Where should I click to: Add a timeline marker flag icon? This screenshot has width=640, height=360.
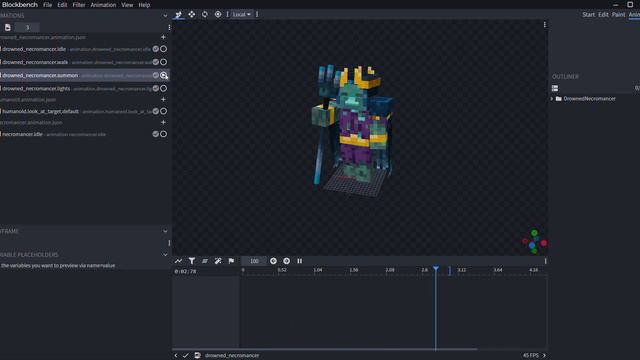(x=231, y=261)
